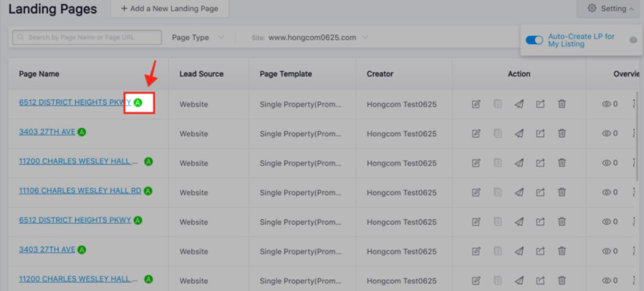Image resolution: width=644 pixels, height=291 pixels.
Task: Click help question mark beside Auto-Create LP
Action: [633, 41]
